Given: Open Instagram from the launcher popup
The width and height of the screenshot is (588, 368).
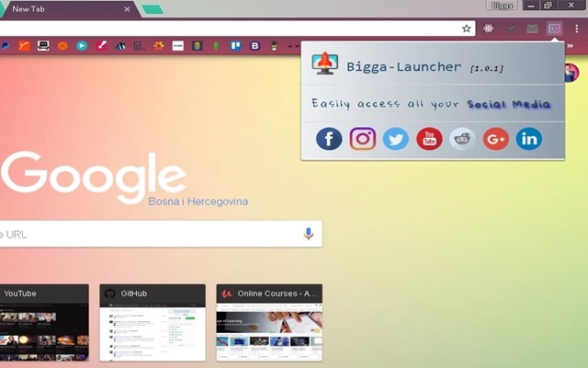Looking at the screenshot, I should (x=363, y=139).
